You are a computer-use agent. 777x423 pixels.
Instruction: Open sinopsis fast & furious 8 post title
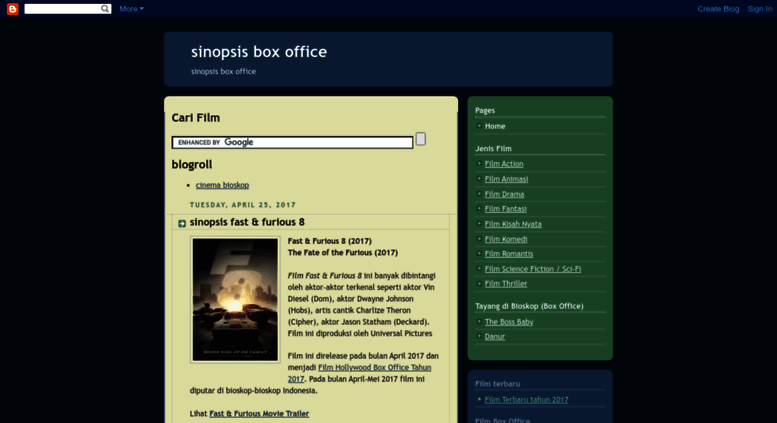(x=247, y=222)
